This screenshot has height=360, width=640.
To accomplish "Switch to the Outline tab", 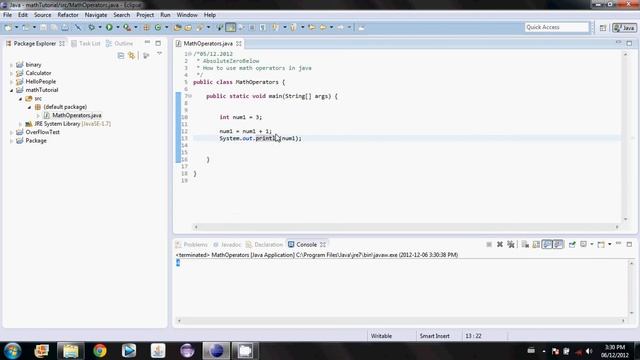I will 119,43.
